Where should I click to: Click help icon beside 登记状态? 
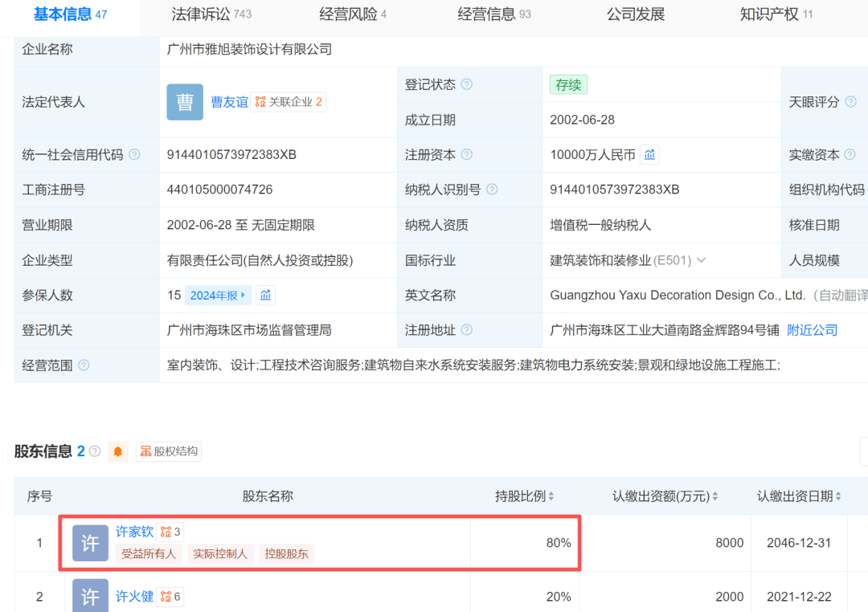pyautogui.click(x=466, y=84)
